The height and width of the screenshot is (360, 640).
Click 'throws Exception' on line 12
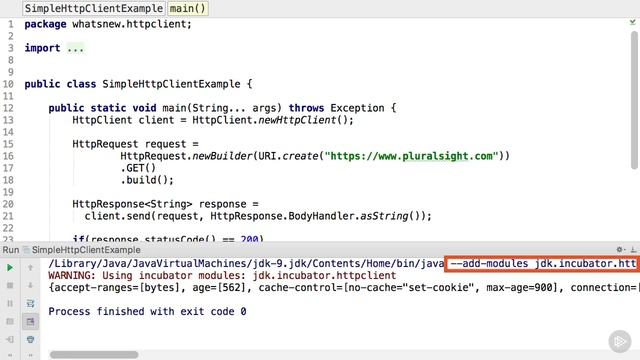click(x=337, y=108)
